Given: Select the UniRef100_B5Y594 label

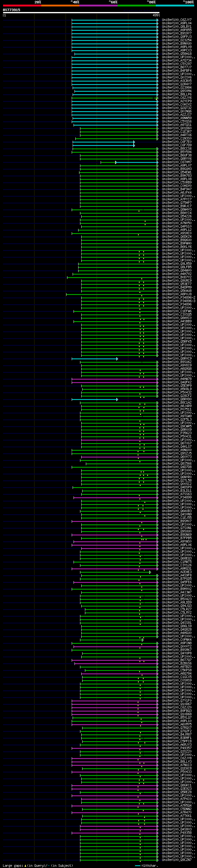Looking at the screenshot, I should 176,152.
